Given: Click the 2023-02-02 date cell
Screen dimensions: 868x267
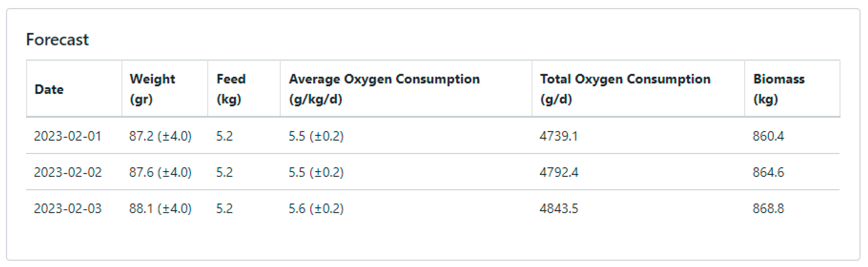Looking at the screenshot, I should click(x=68, y=173).
